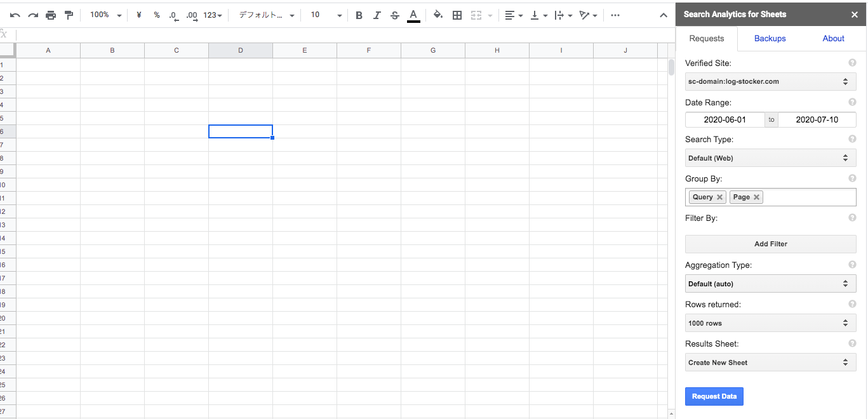Switch to the Requests tab

pyautogui.click(x=707, y=39)
